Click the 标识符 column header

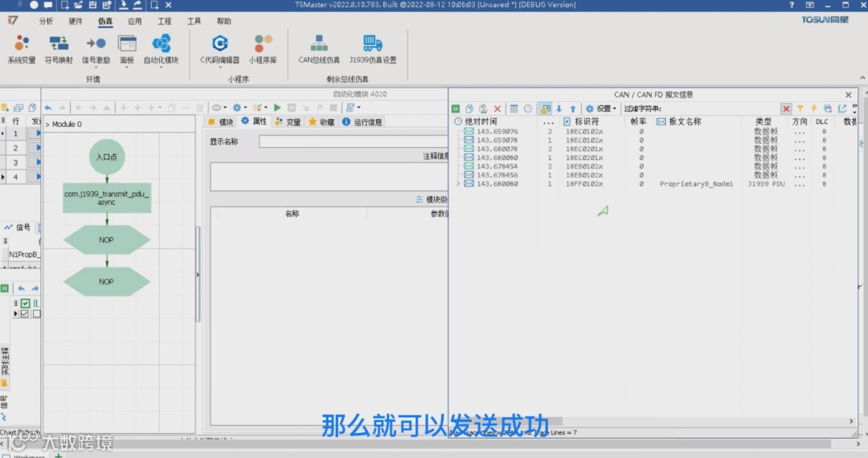[x=586, y=121]
